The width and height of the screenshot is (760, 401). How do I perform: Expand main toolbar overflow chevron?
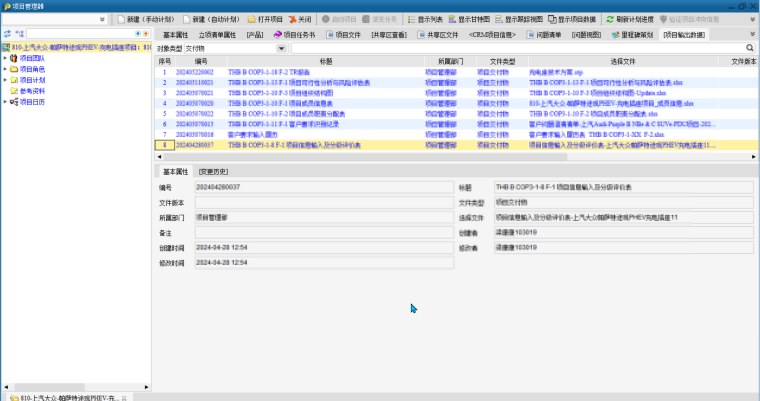click(753, 19)
